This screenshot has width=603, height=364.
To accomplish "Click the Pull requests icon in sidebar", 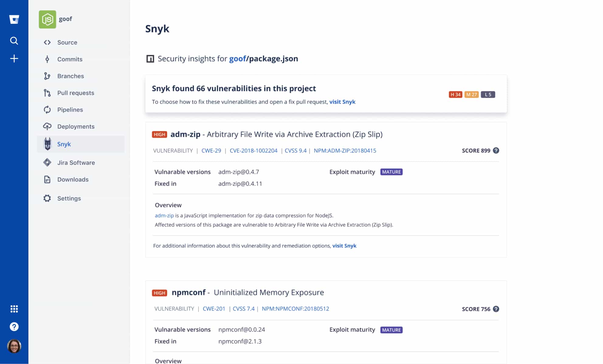I will tap(47, 93).
